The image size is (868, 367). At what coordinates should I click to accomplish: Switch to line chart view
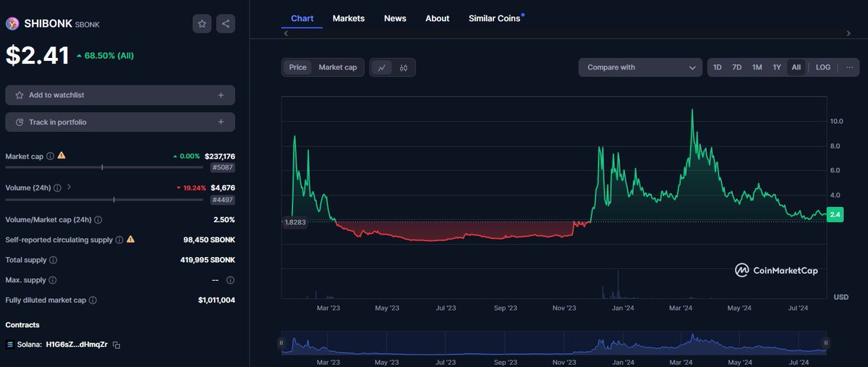tap(381, 67)
